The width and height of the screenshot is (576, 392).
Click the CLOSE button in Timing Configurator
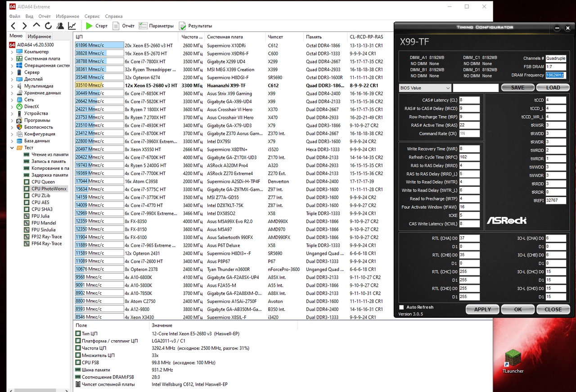pos(553,310)
